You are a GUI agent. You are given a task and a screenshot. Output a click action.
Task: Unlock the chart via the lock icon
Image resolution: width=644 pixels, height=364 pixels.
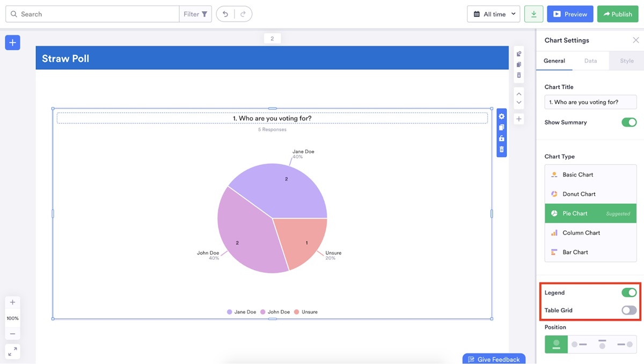[501, 139]
